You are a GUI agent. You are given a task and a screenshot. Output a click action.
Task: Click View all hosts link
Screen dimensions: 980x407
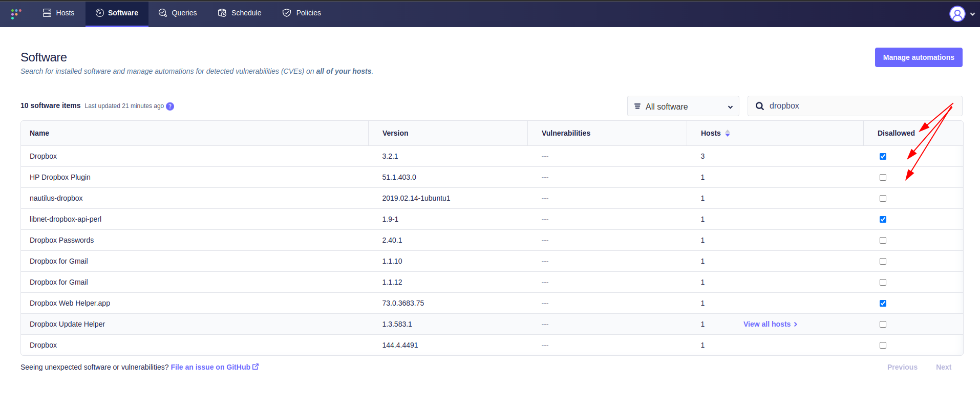coord(770,324)
